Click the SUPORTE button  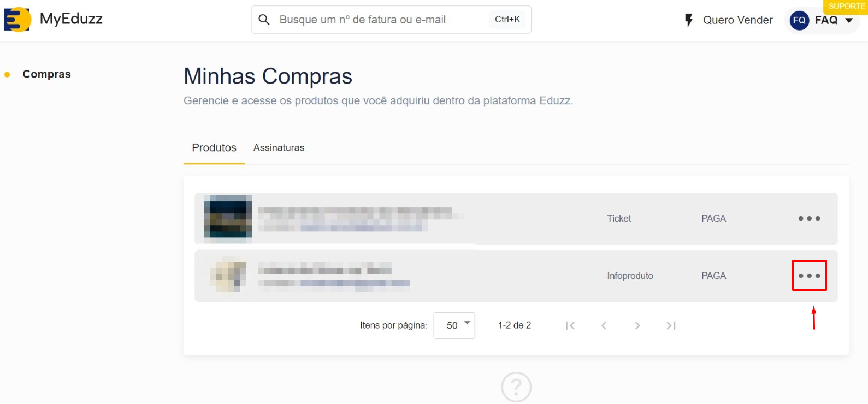(846, 7)
